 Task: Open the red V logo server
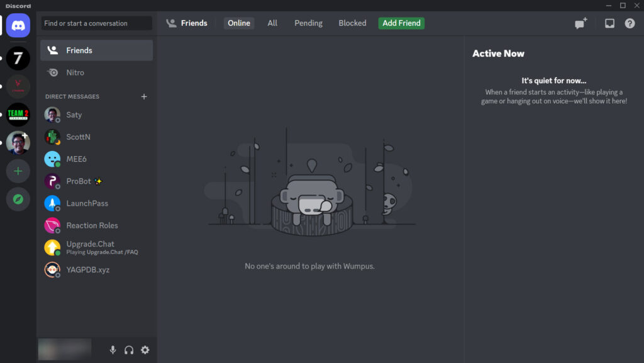[18, 86]
